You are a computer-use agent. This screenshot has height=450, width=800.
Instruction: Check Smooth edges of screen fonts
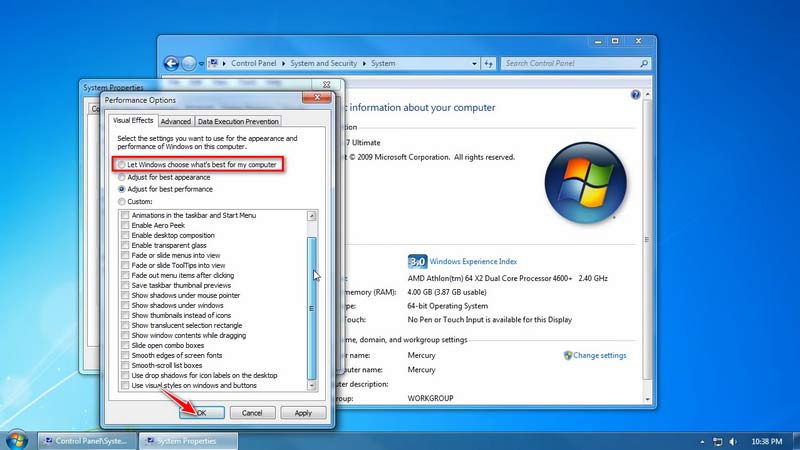pos(125,356)
